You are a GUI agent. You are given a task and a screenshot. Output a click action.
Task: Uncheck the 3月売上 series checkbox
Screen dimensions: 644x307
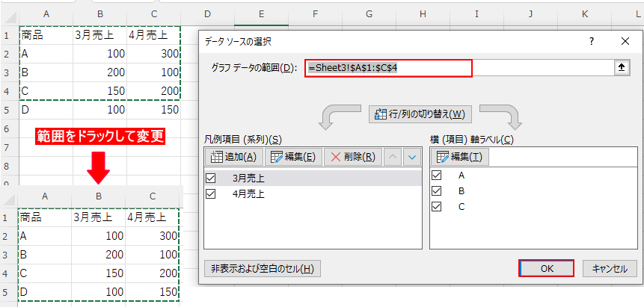pyautogui.click(x=211, y=178)
